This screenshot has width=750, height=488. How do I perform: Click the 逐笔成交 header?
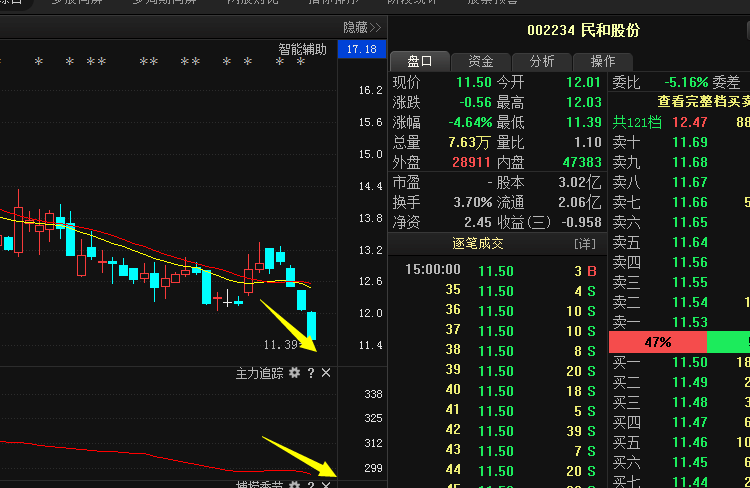478,244
